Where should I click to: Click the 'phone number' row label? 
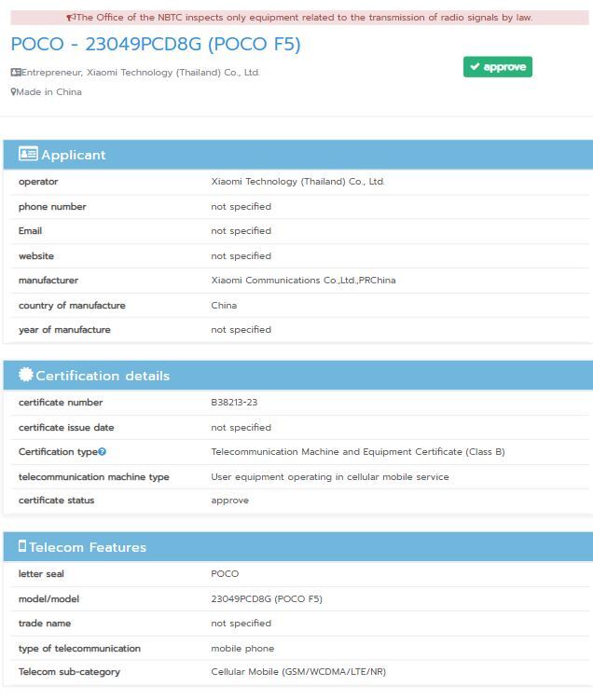point(52,207)
